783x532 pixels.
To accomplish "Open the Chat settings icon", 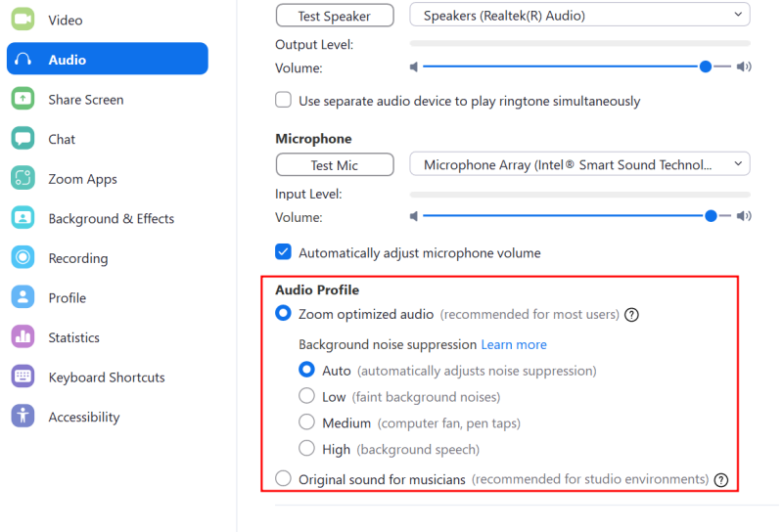I will coord(23,138).
